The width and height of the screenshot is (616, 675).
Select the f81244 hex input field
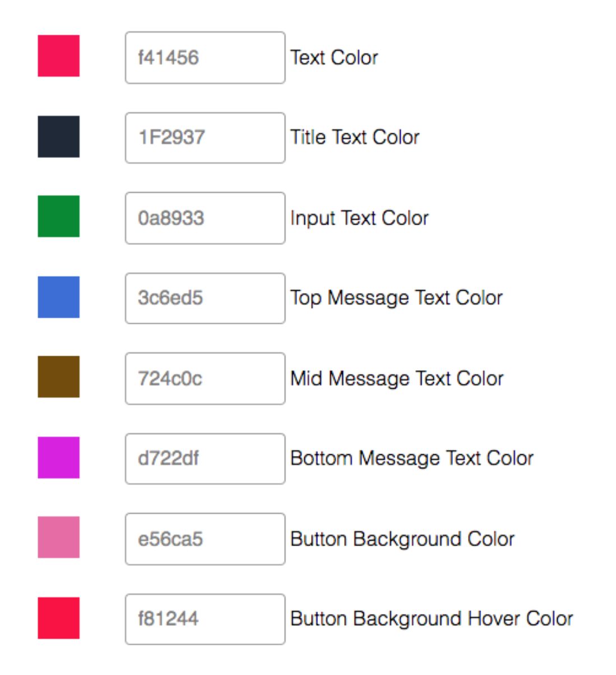point(205,619)
